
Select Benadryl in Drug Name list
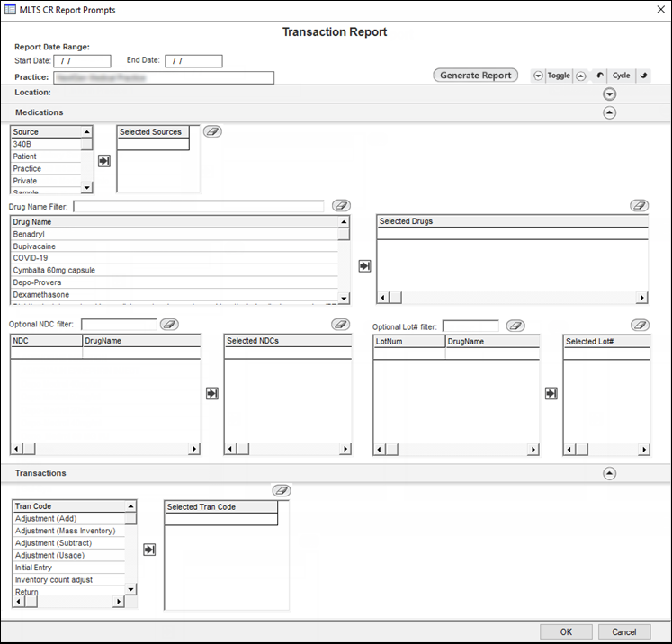(x=175, y=234)
